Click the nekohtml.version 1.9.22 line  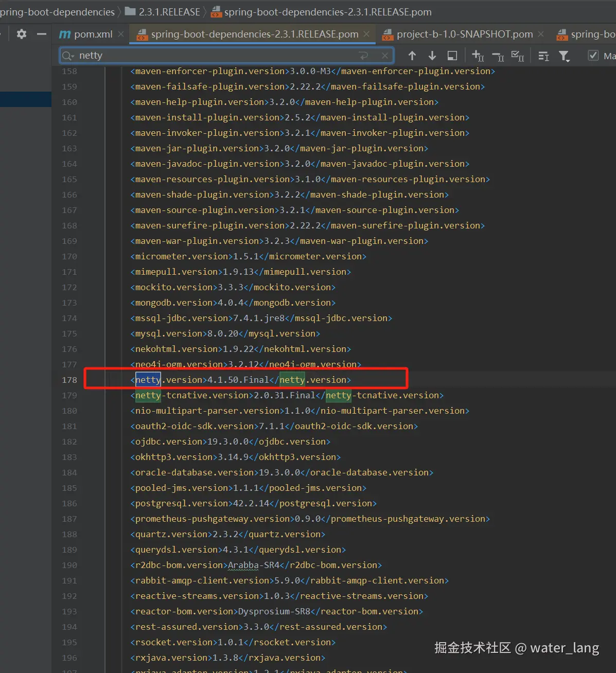pos(240,349)
